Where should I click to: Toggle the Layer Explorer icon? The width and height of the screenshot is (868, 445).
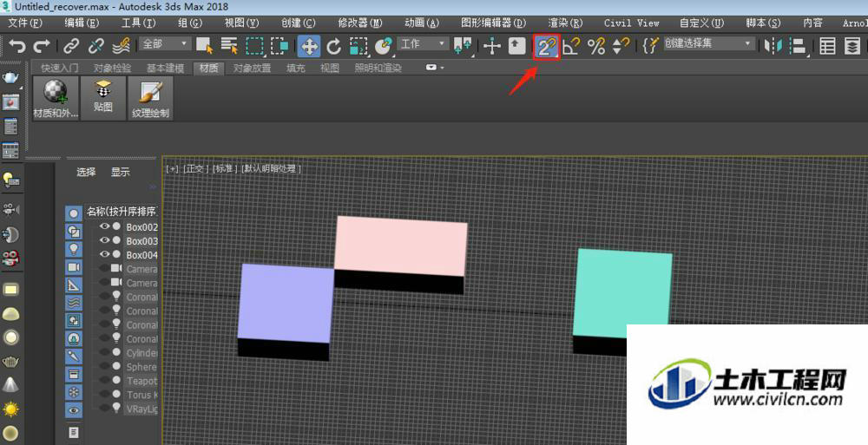coord(852,47)
